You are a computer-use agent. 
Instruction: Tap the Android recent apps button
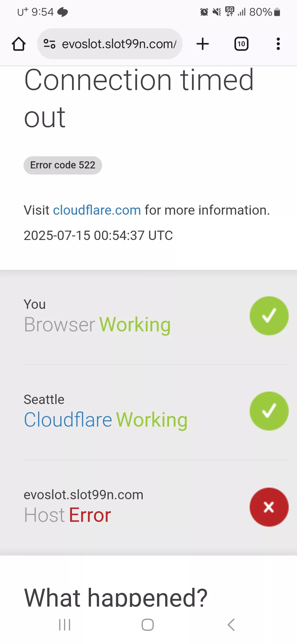pyautogui.click(x=65, y=625)
